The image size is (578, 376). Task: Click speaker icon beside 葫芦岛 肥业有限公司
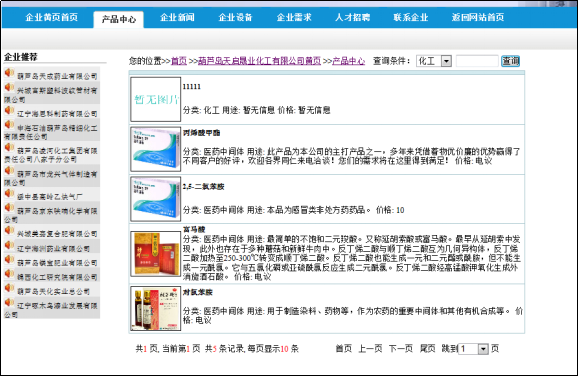pyautogui.click(x=9, y=260)
